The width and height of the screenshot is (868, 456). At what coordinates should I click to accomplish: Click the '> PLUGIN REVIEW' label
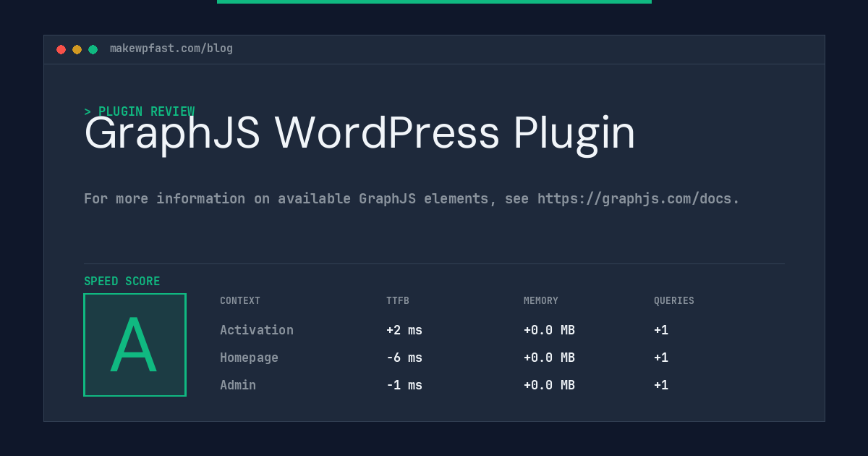pyautogui.click(x=139, y=111)
